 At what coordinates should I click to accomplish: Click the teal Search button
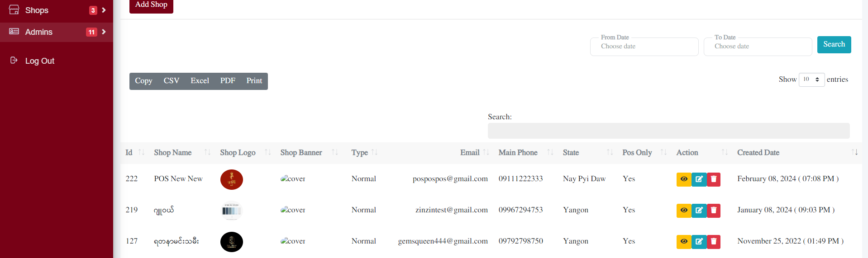point(834,44)
